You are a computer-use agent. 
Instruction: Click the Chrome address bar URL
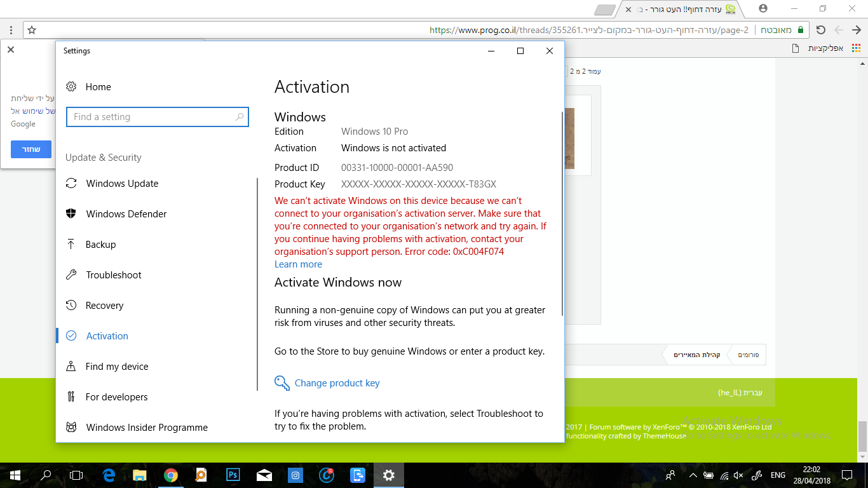pyautogui.click(x=589, y=30)
